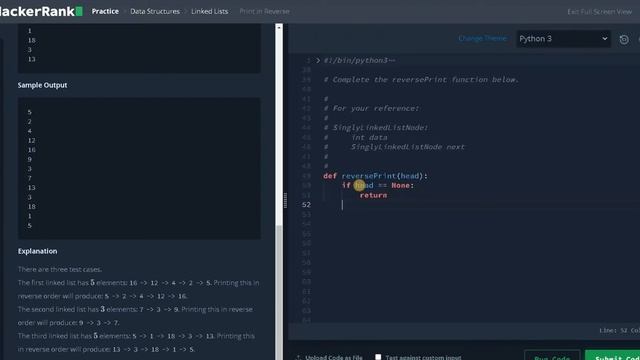
Task: Click 'There are three test cases.' text
Action: click(60, 269)
